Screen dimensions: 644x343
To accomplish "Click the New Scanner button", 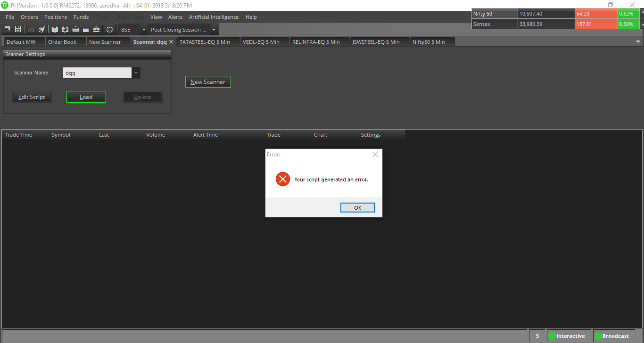I will pos(208,82).
